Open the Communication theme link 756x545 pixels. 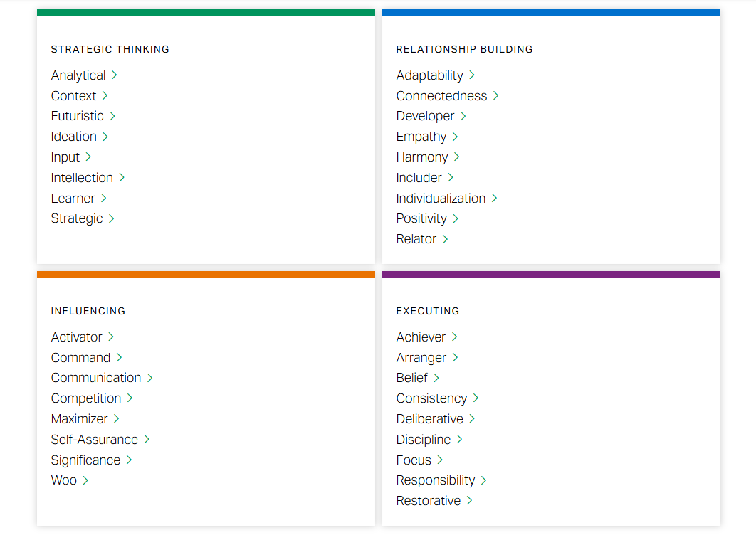[96, 378]
